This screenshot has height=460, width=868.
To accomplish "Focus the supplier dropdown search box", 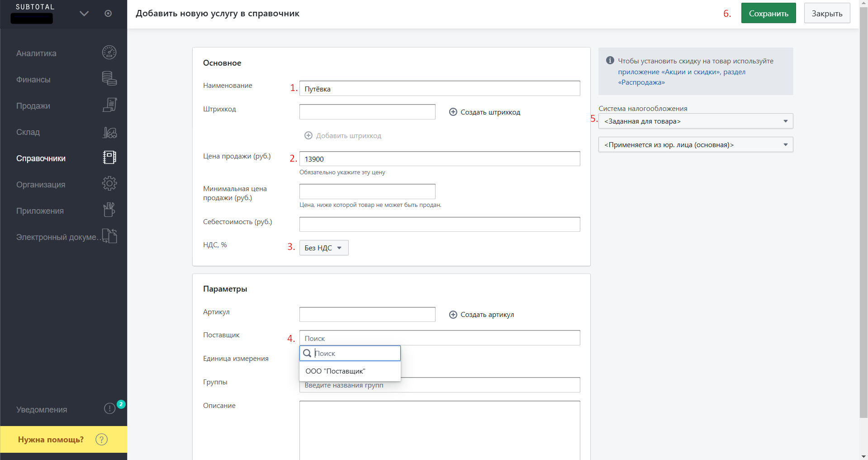I will [350, 353].
